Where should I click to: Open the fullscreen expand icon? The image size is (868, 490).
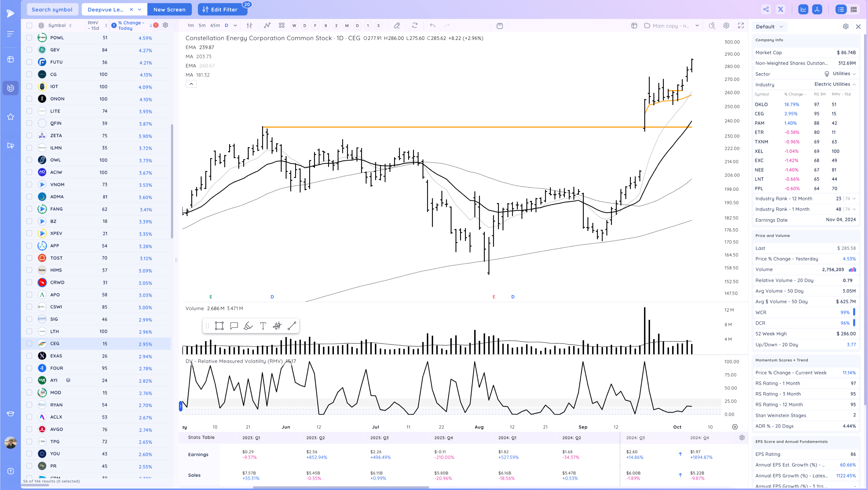741,25
